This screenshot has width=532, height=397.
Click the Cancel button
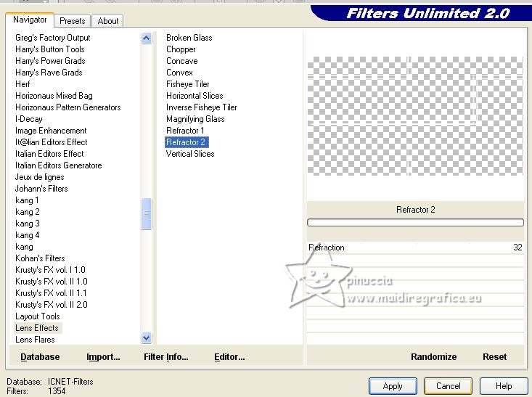pyautogui.click(x=448, y=386)
